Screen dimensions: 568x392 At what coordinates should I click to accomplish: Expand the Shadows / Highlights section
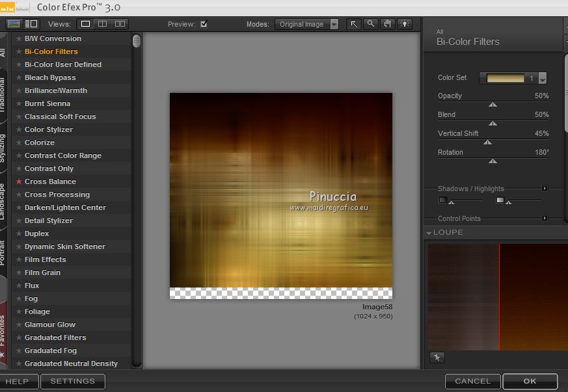(x=545, y=189)
